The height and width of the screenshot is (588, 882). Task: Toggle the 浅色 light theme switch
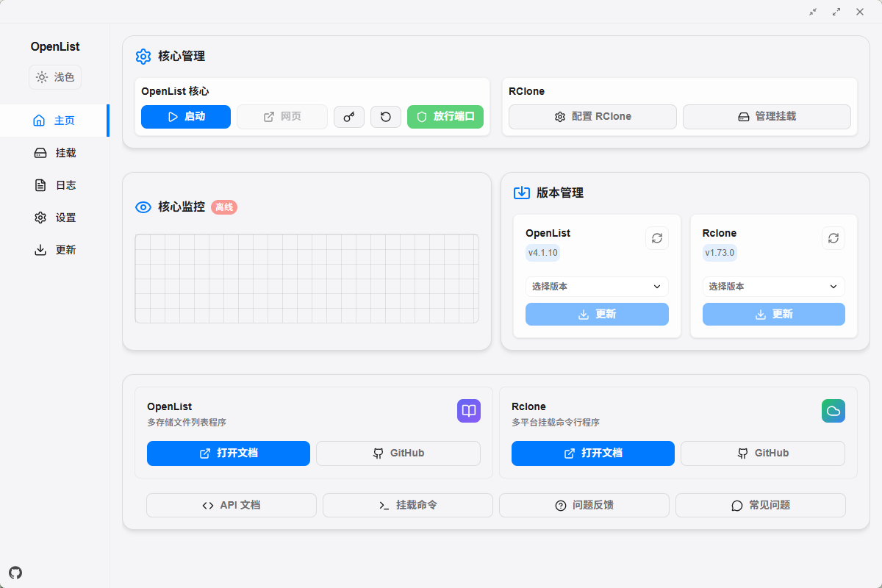[55, 77]
